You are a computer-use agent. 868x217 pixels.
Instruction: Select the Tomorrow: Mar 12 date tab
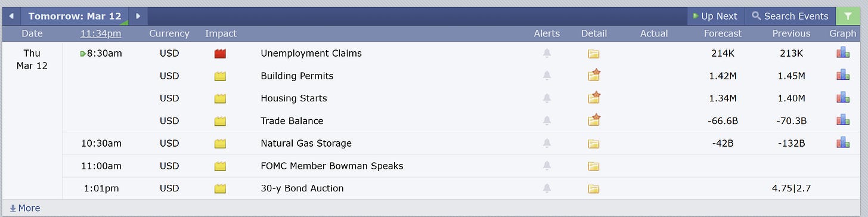75,16
